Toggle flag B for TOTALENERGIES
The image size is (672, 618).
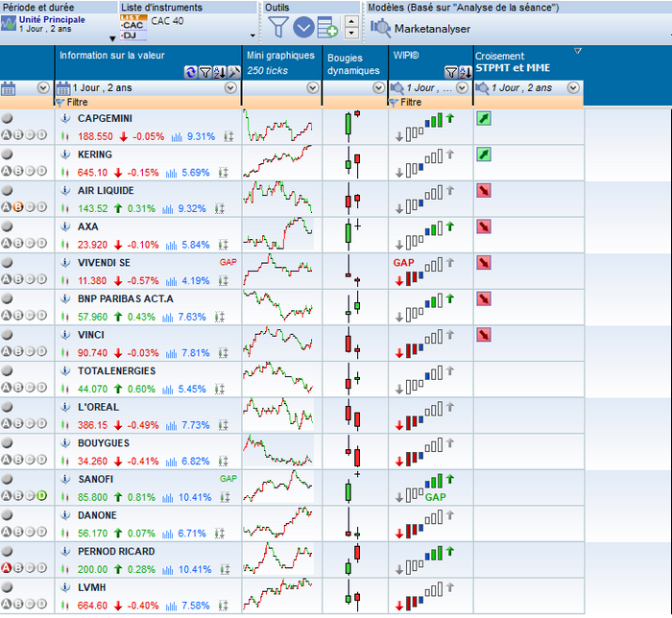18,388
